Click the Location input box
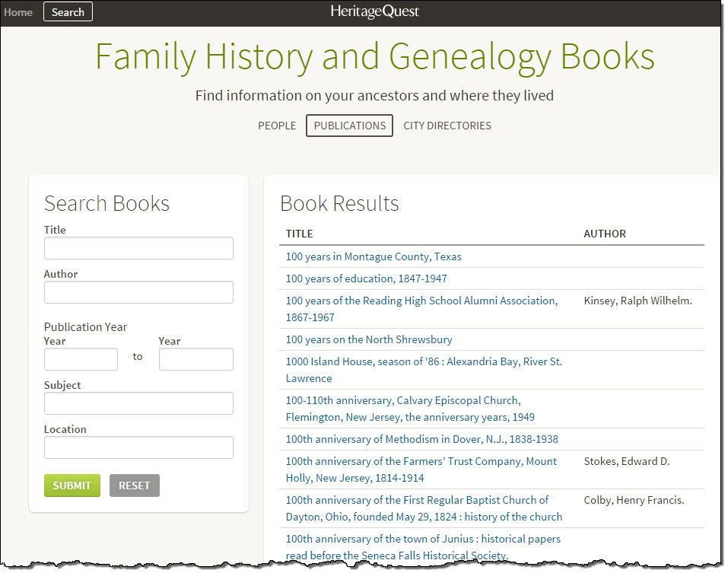Screen dimensions: 728x573 click(138, 447)
